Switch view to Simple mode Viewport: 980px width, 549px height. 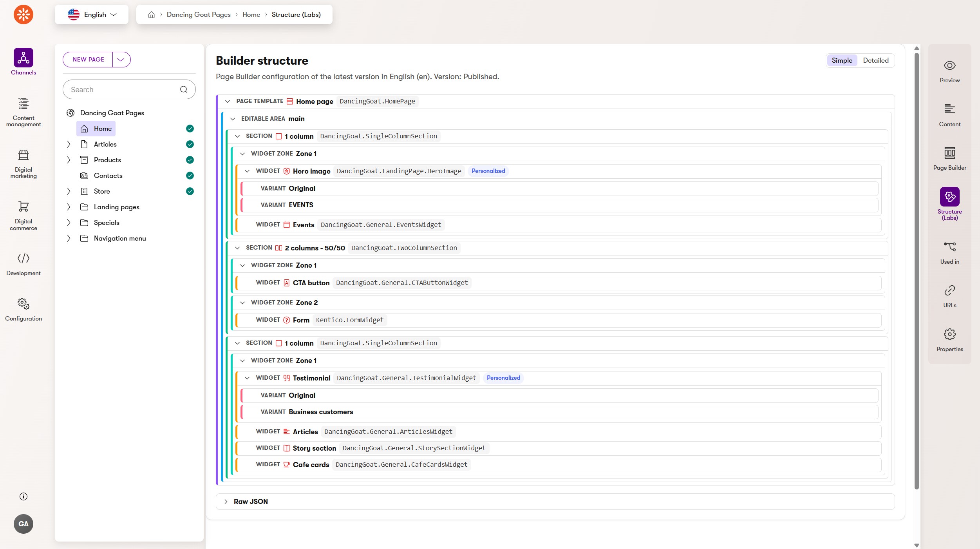tap(842, 60)
